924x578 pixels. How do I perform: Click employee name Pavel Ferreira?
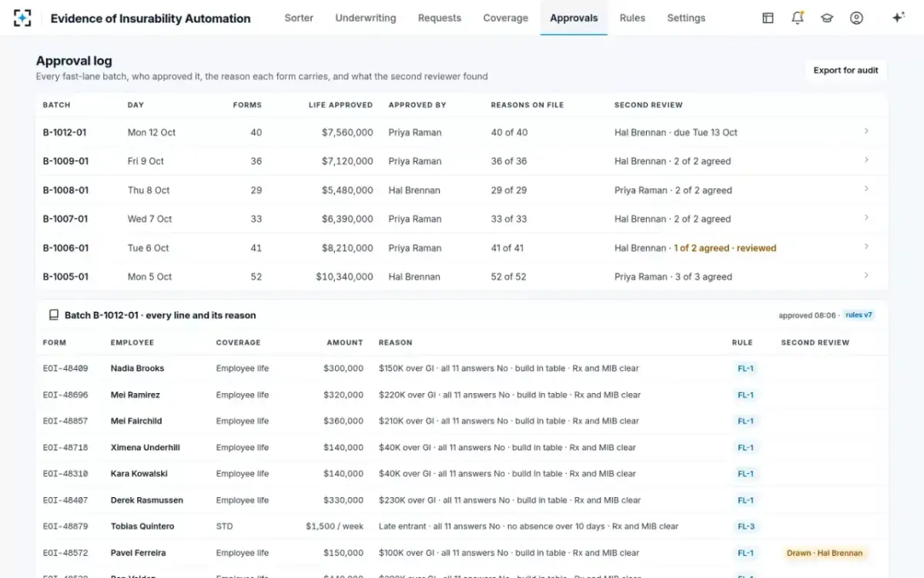(138, 553)
